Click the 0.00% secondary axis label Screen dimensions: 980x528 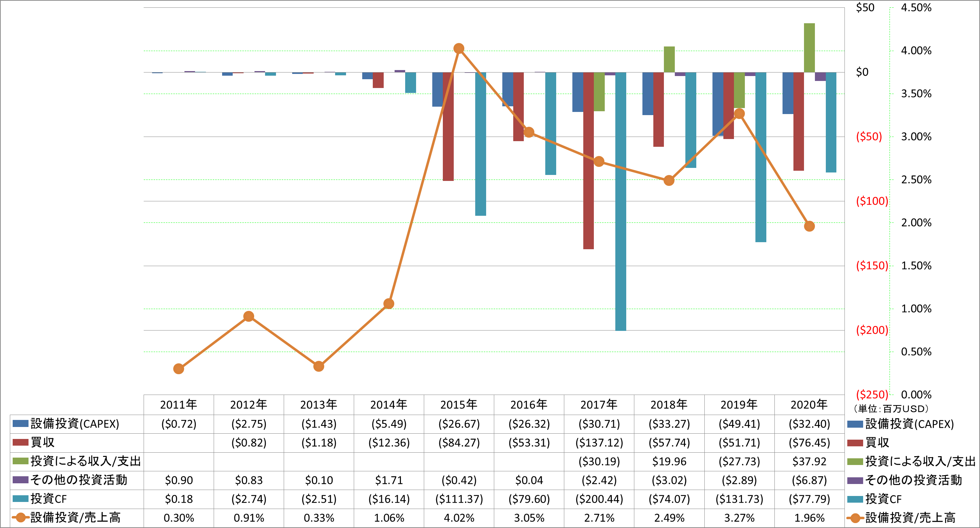916,394
